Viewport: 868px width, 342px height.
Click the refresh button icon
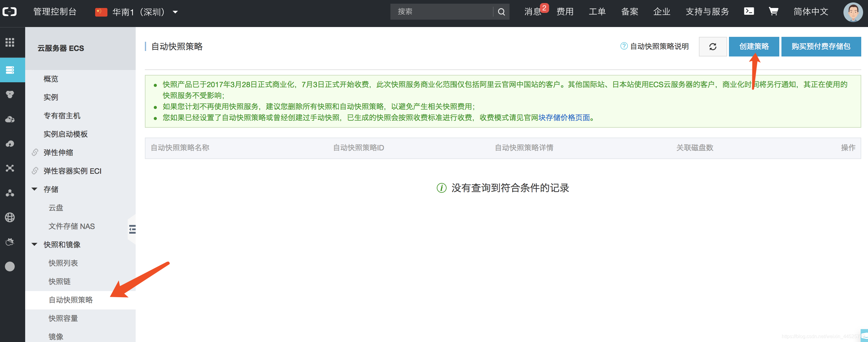pyautogui.click(x=713, y=46)
